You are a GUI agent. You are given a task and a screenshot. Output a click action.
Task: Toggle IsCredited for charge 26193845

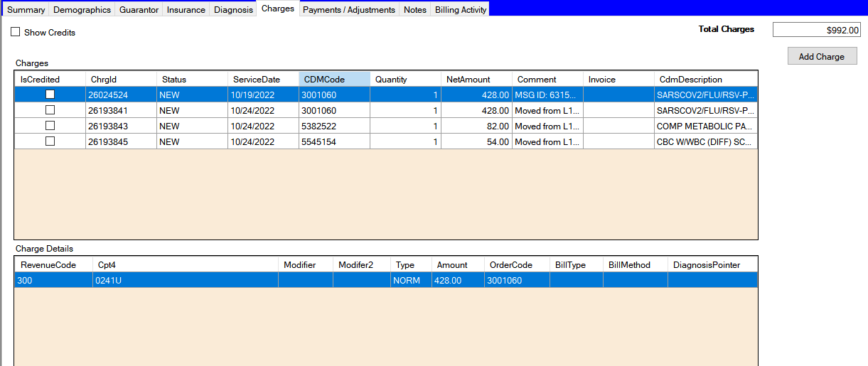pos(50,141)
